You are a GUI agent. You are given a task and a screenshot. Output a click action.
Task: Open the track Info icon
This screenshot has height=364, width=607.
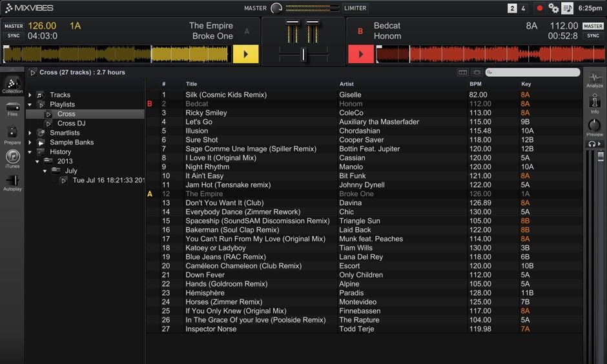tap(595, 102)
